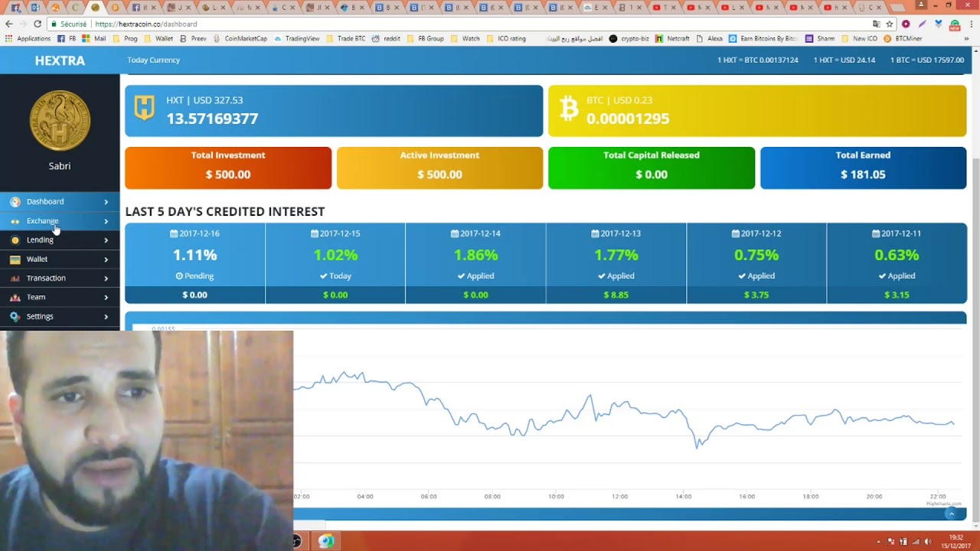
Task: Open the Transaction menu item
Action: pos(60,279)
